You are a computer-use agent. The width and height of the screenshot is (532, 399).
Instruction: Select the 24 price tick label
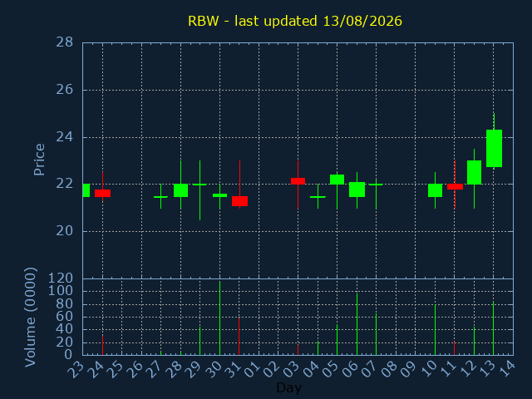pyautogui.click(x=65, y=137)
